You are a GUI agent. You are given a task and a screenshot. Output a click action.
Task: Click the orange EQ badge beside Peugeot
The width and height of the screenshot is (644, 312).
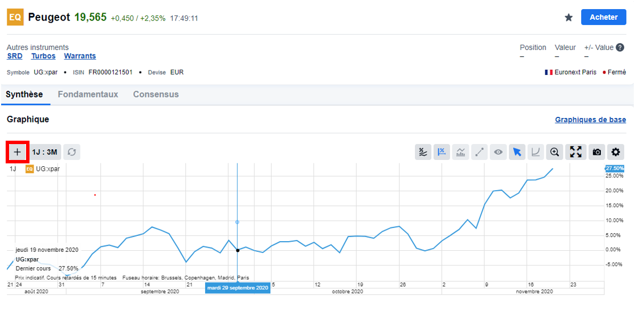click(x=15, y=18)
